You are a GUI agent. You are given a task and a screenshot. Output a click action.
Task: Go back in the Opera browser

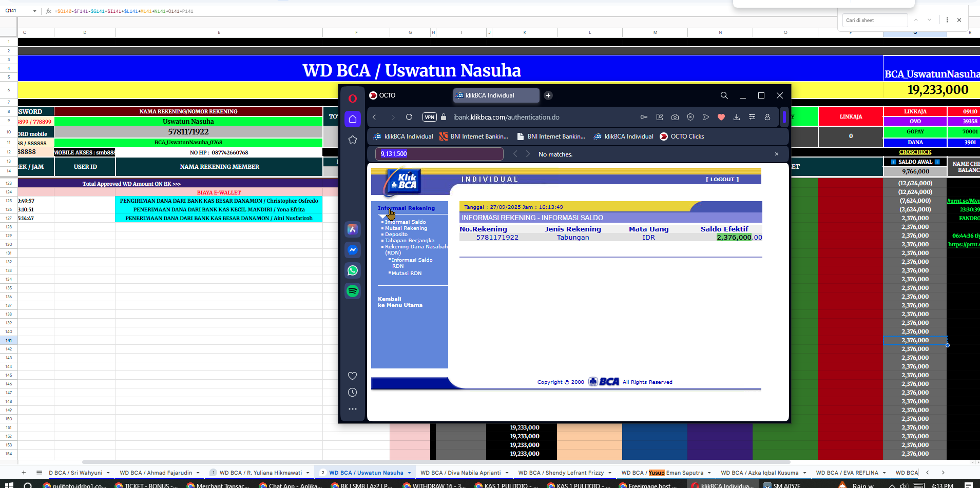pos(375,117)
